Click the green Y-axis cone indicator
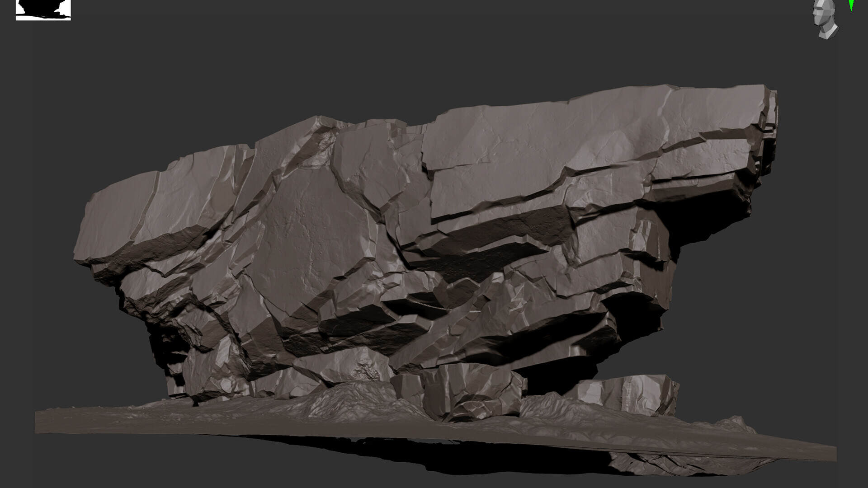868x488 pixels. click(851, 5)
